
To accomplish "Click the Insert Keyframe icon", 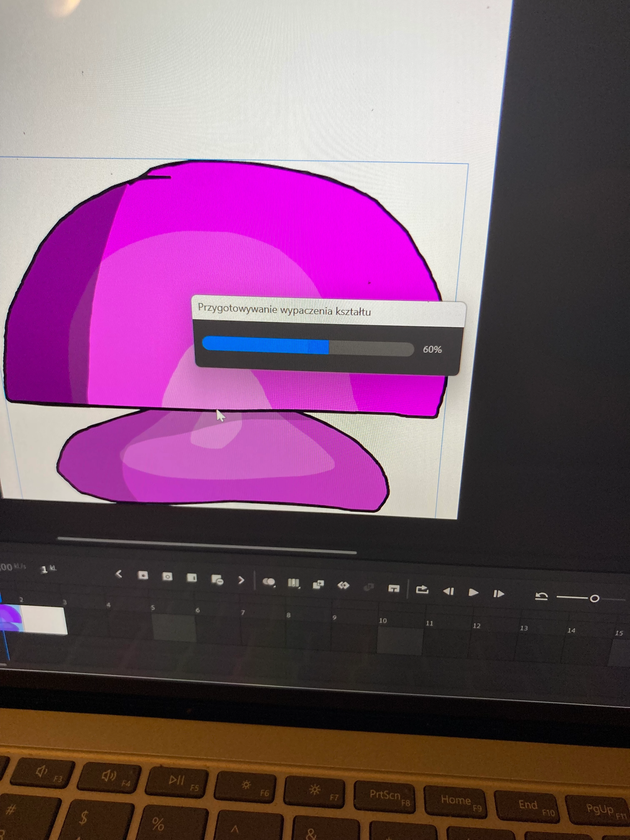I will [x=143, y=575].
